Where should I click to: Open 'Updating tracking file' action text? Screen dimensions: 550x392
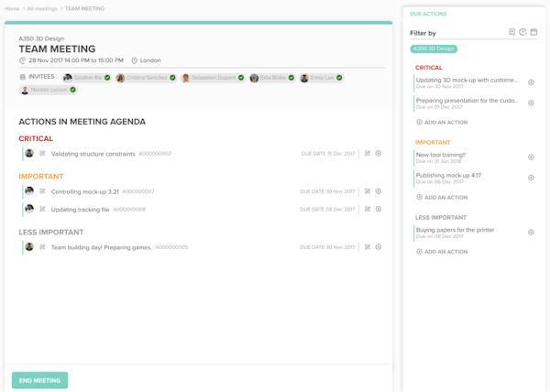pyautogui.click(x=81, y=210)
